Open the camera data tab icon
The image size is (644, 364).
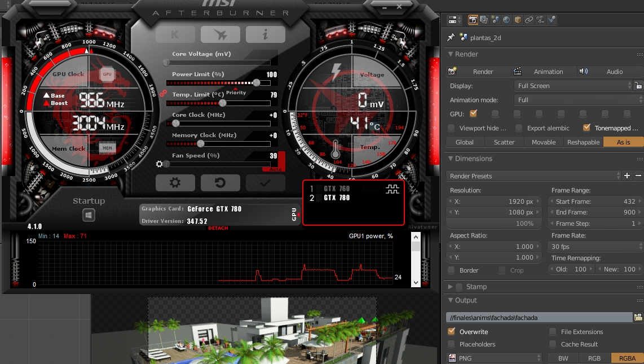[x=540, y=19]
